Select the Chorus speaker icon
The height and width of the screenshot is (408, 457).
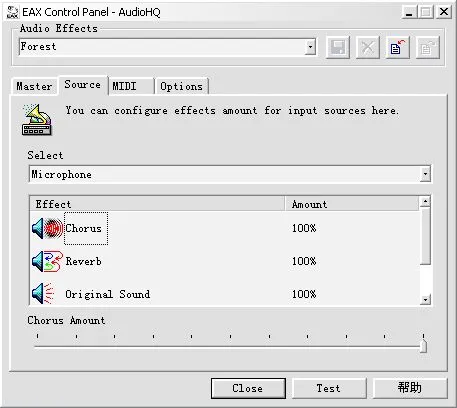click(x=47, y=228)
